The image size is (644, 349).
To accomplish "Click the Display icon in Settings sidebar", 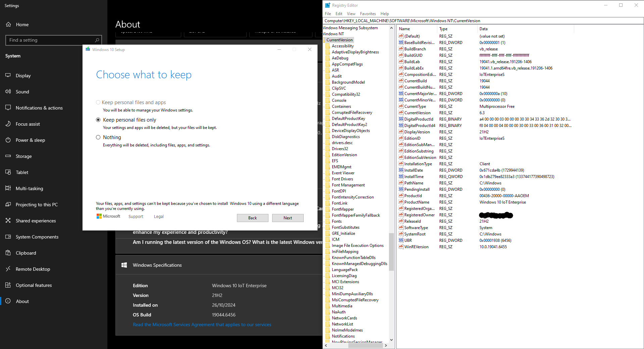I will pos(8,76).
